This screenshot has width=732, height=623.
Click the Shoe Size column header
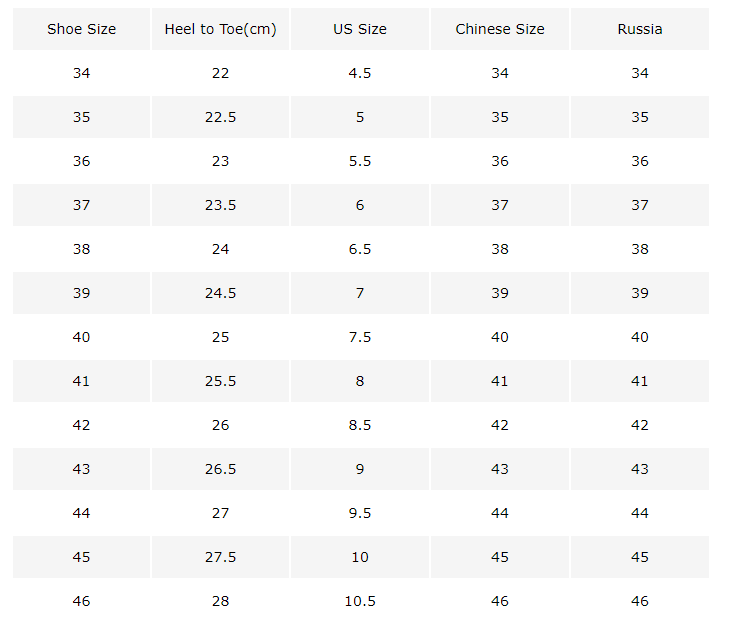click(81, 29)
